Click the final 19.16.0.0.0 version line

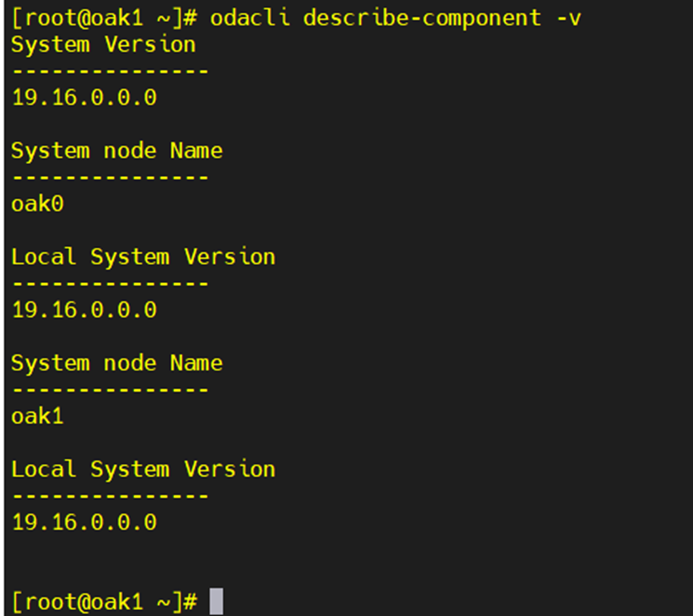point(84,522)
